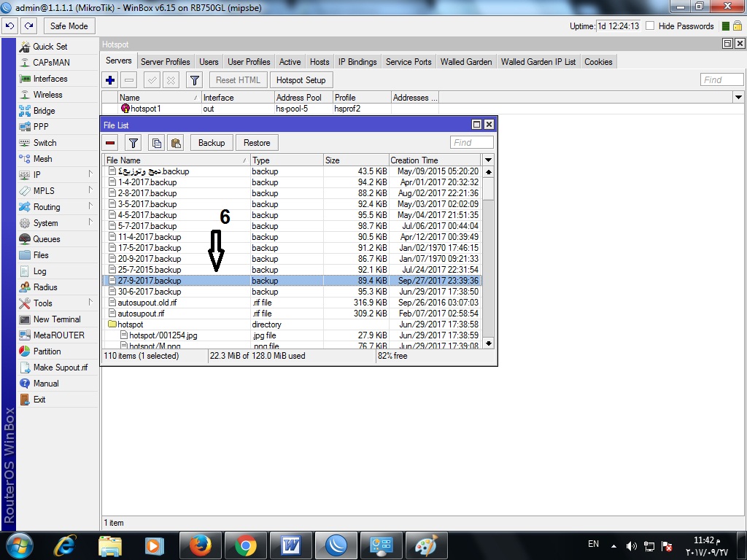Click the Hotspot Find field

pos(721,79)
